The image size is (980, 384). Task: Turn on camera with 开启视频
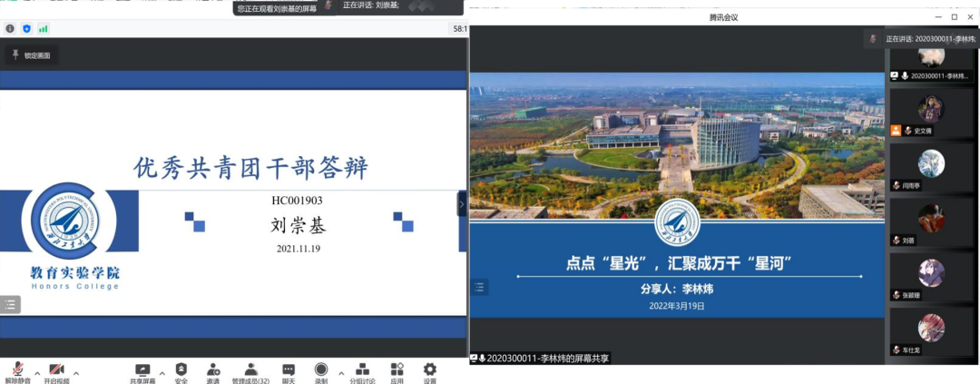click(56, 372)
